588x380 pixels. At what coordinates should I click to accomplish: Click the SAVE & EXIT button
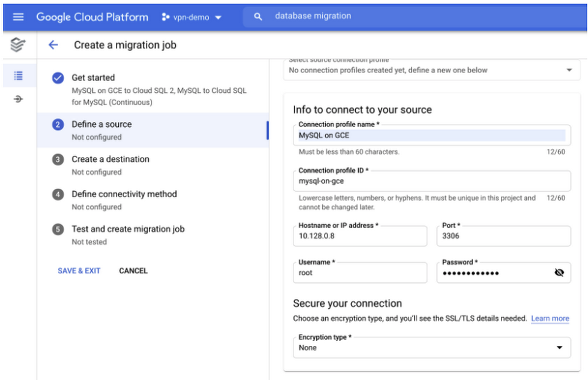[79, 271]
